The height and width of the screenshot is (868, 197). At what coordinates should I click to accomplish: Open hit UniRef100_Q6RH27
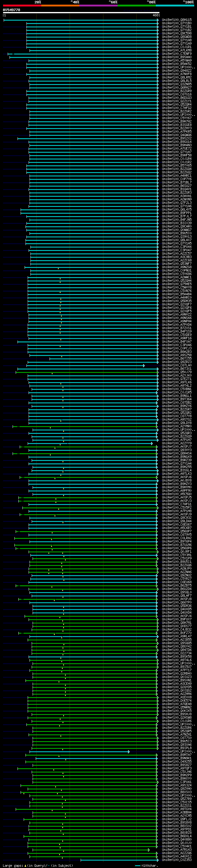click(177, 88)
